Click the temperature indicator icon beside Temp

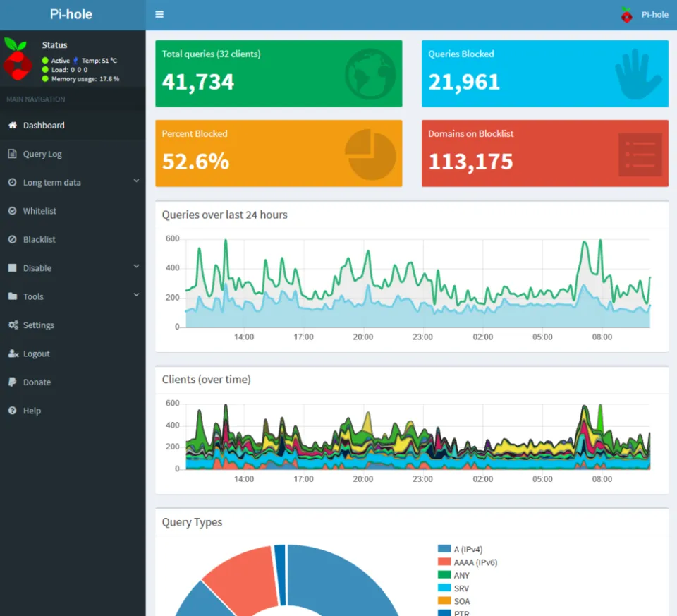coord(75,61)
